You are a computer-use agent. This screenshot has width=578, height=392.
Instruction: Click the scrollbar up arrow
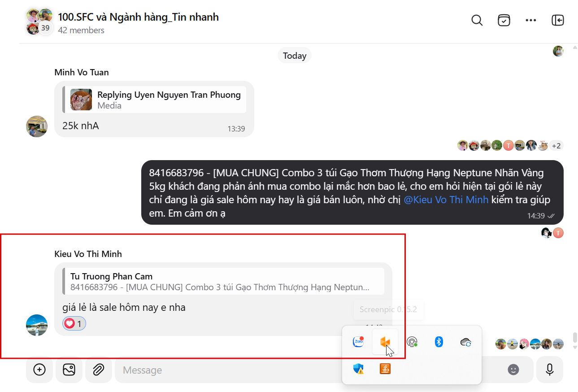click(575, 47)
